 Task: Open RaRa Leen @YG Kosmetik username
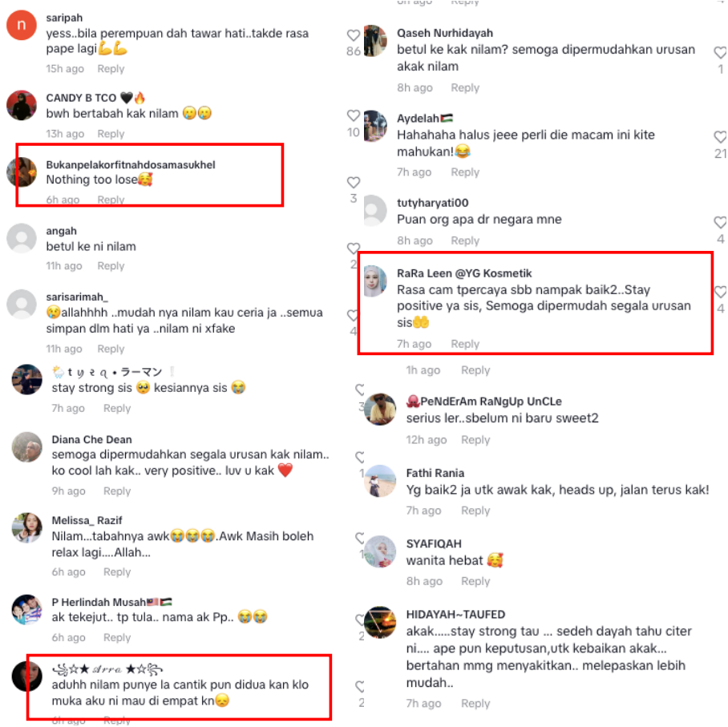464,273
